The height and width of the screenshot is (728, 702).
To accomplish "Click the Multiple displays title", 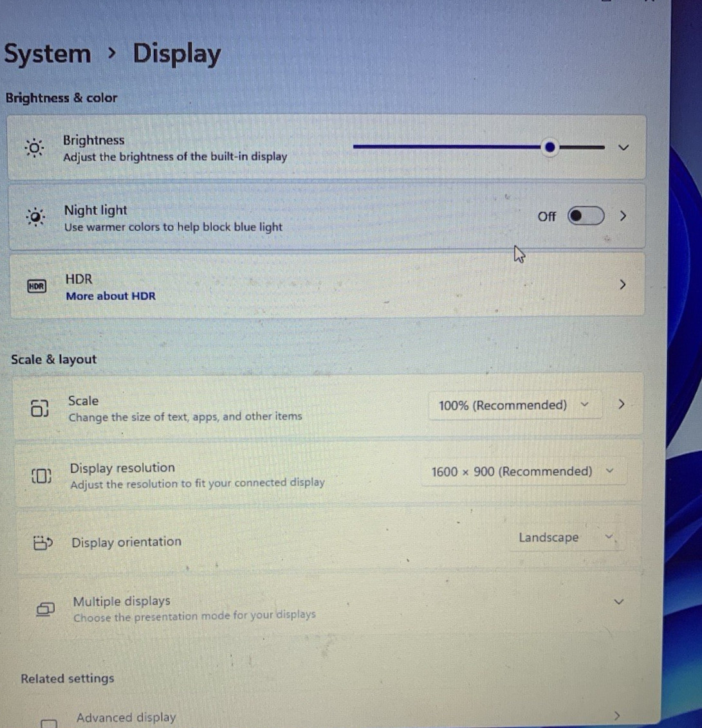I will pyautogui.click(x=122, y=601).
